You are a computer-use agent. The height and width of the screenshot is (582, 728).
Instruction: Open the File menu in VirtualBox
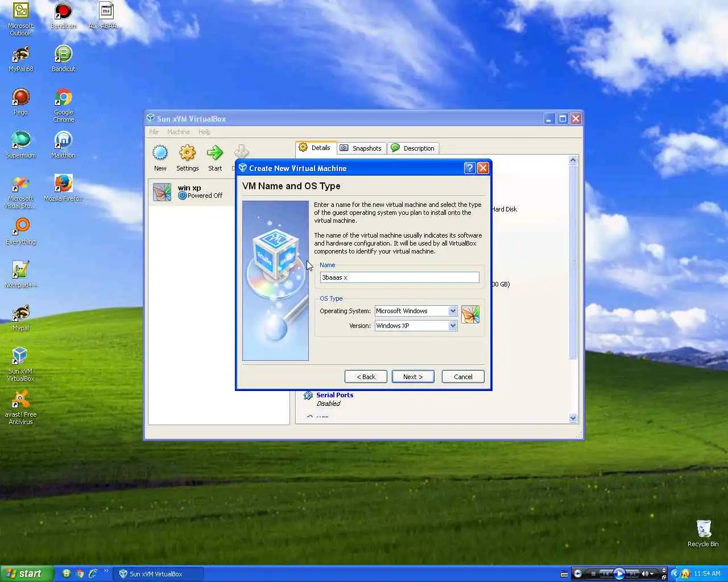click(x=154, y=132)
